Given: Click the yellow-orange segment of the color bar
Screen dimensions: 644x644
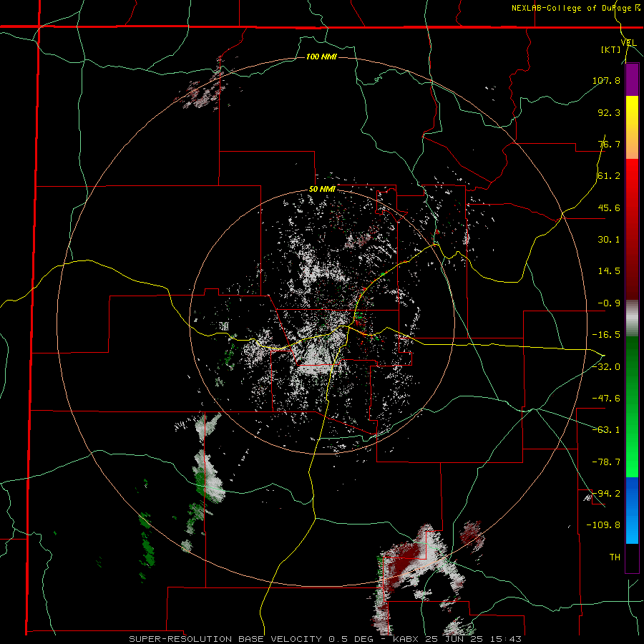Looking at the screenshot, I should click(632, 127).
